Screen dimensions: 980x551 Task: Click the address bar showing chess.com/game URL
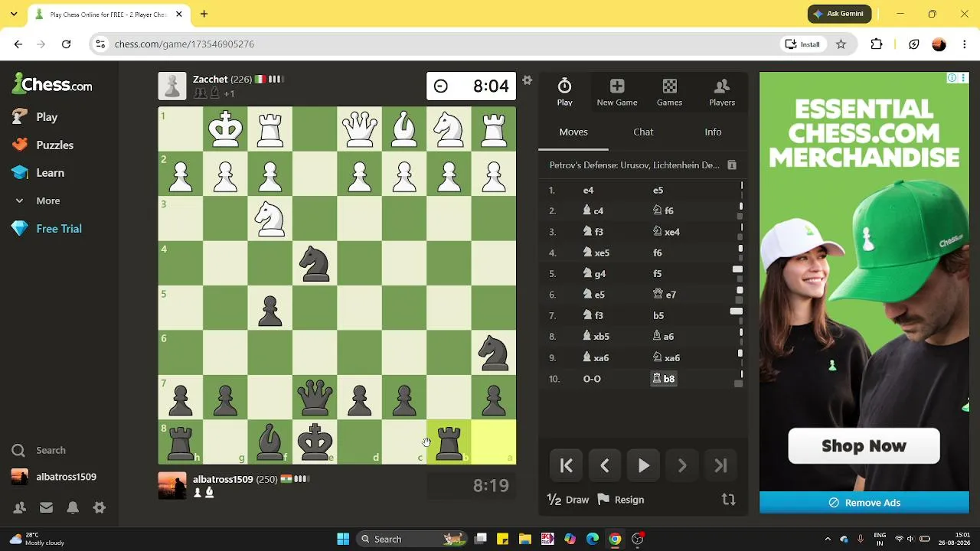click(436, 44)
